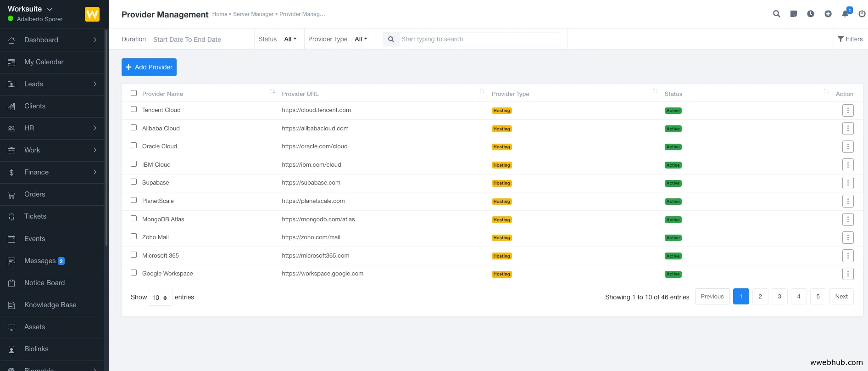Open the Status filter dropdown
This screenshot has height=371, width=868.
(290, 39)
